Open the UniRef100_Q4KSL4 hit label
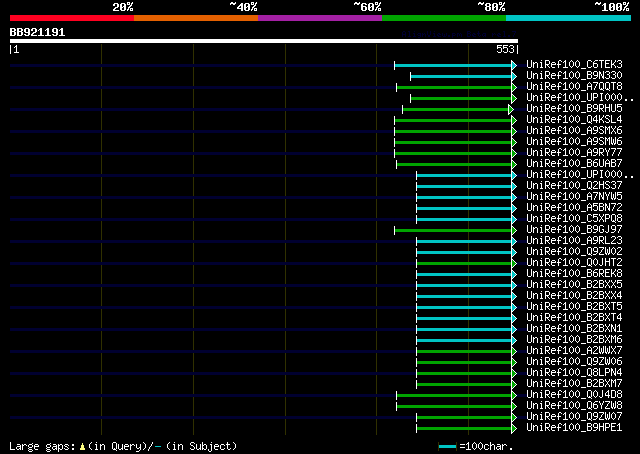 [574, 120]
